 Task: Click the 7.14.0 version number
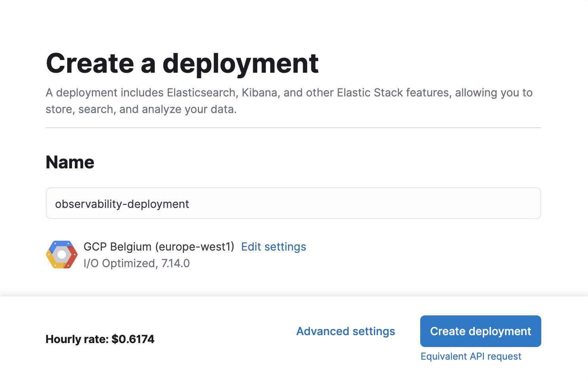(x=175, y=263)
